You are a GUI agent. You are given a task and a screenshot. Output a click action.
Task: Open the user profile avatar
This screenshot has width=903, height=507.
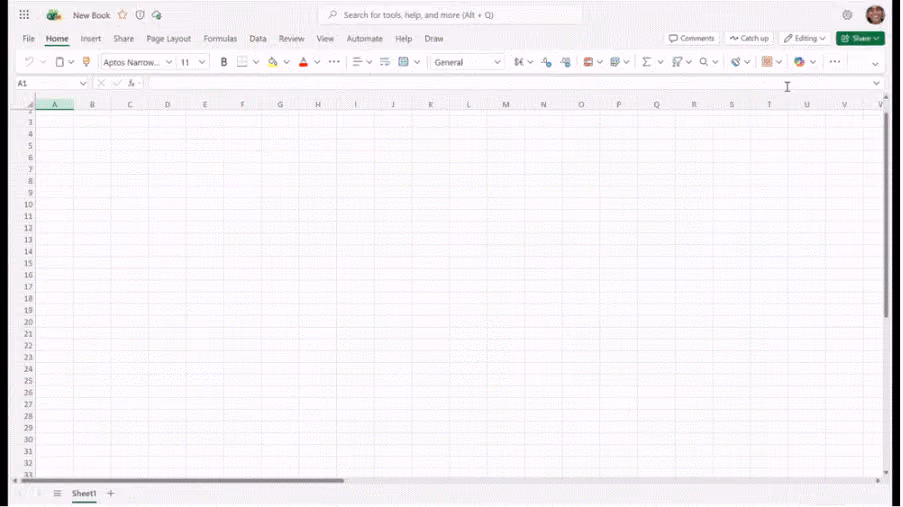(x=875, y=15)
